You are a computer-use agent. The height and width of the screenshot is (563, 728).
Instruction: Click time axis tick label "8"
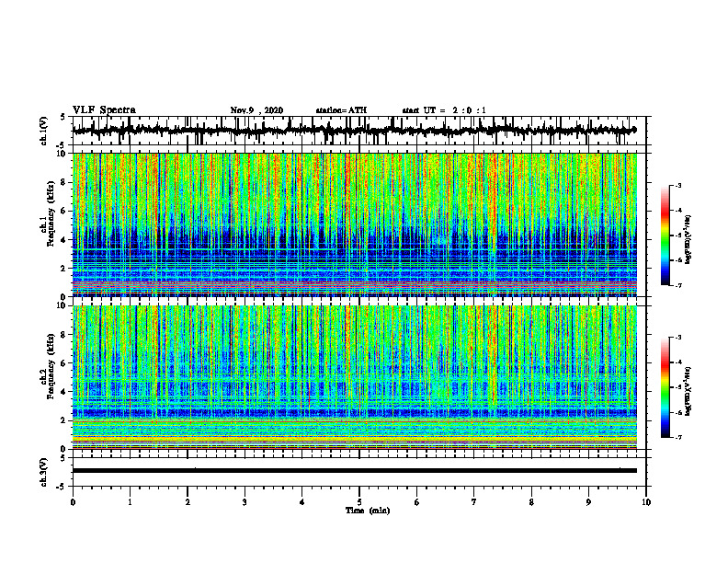click(x=531, y=502)
